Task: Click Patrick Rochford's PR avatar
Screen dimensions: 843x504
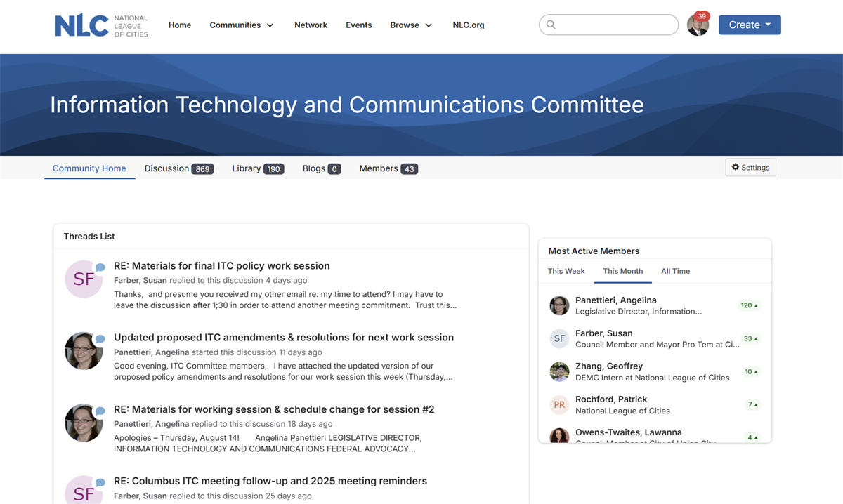Action: click(x=559, y=404)
